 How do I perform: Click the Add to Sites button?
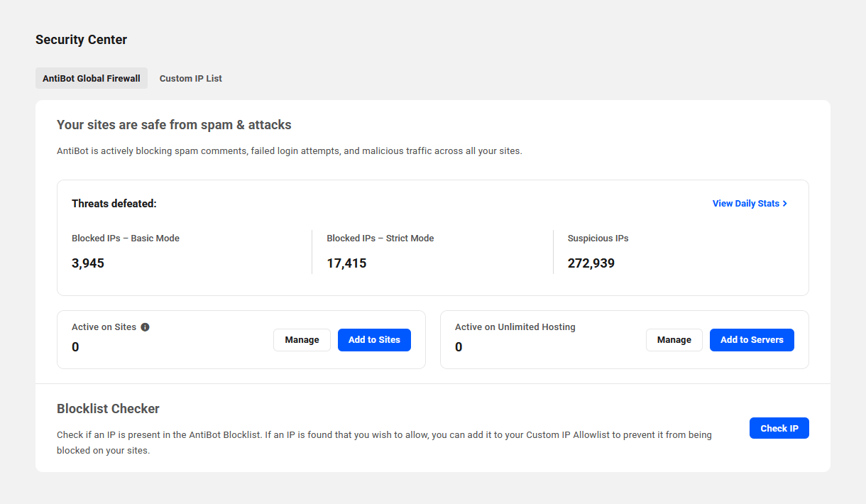coord(374,340)
